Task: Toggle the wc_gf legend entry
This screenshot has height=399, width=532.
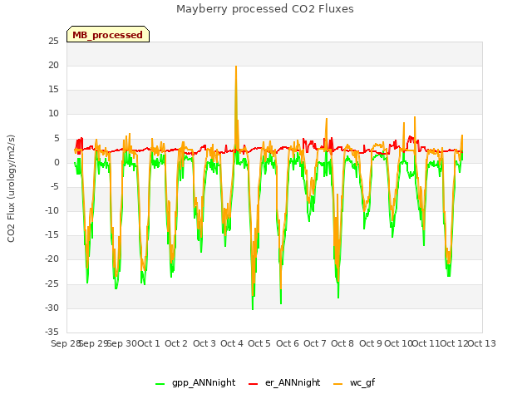Action: pos(354,382)
